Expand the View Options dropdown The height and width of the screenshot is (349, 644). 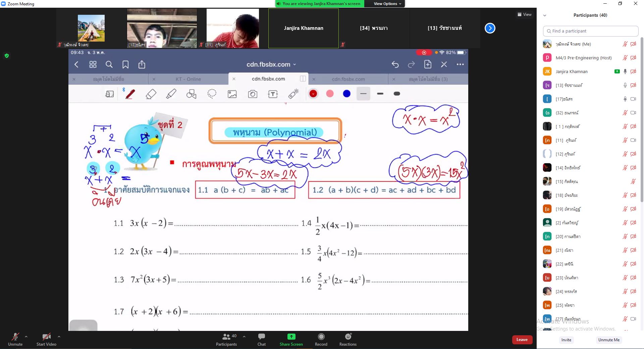pos(387,4)
